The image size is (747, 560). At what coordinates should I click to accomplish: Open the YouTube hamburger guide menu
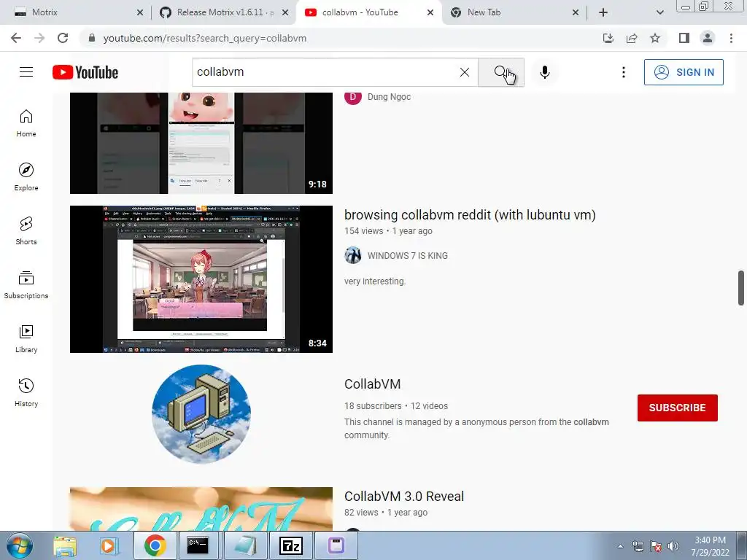click(26, 72)
